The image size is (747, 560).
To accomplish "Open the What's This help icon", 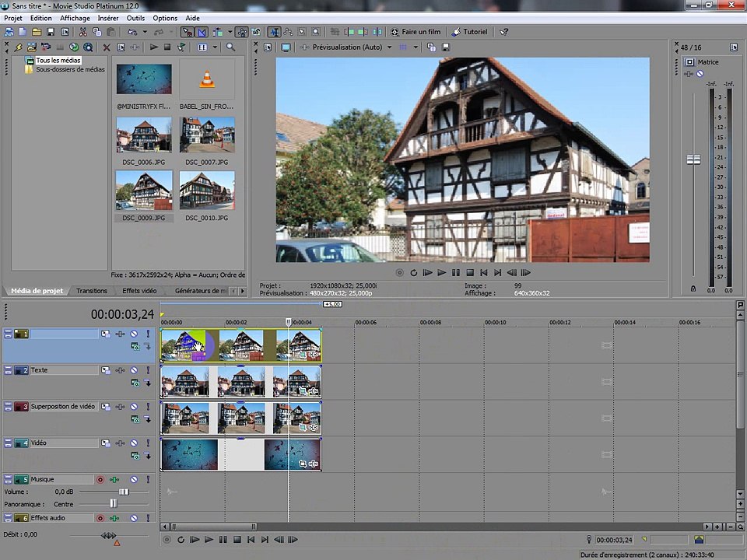I will (x=504, y=32).
